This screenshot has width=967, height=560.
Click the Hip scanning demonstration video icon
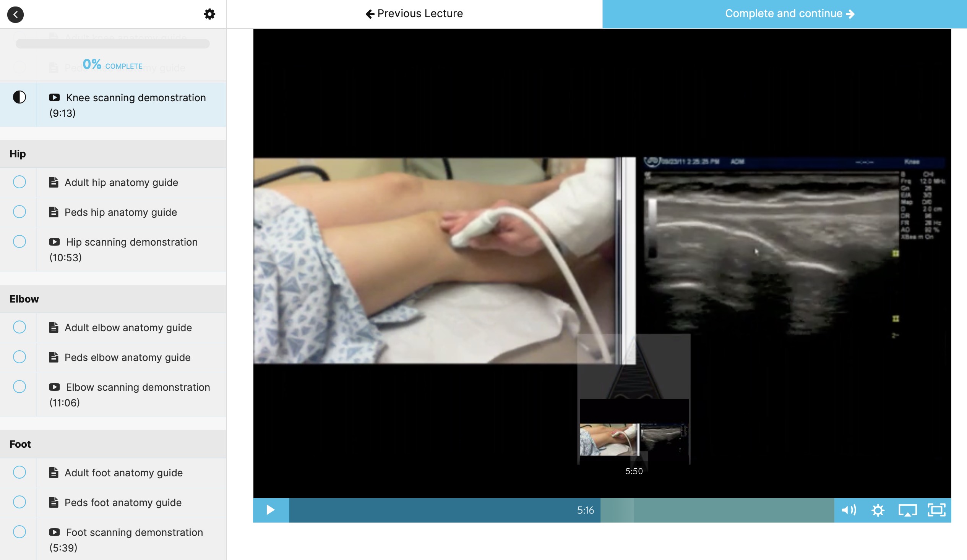click(55, 242)
